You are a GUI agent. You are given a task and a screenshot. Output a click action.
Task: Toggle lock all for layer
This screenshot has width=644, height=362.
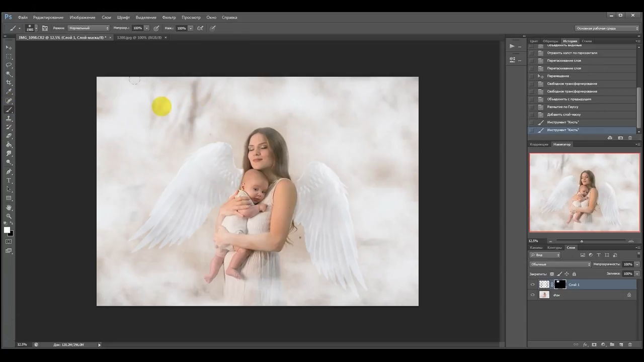pyautogui.click(x=574, y=274)
